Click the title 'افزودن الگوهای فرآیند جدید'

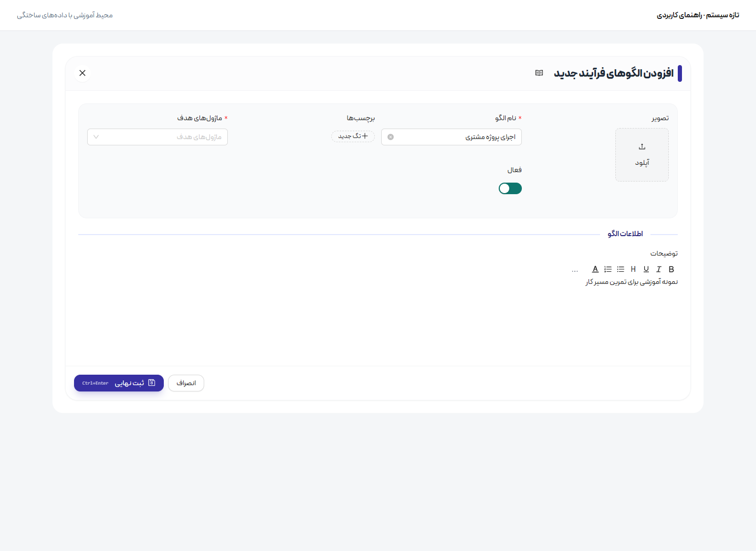[614, 73]
